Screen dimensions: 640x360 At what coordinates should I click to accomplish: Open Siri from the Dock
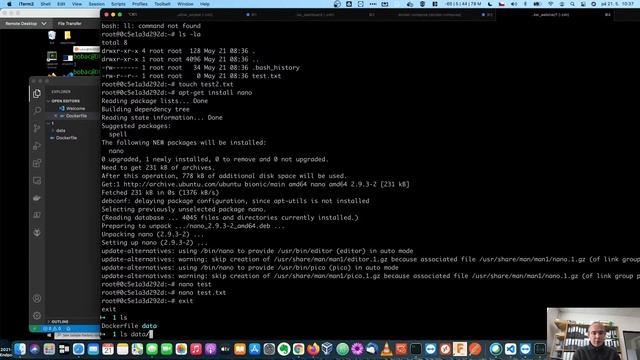[34, 349]
